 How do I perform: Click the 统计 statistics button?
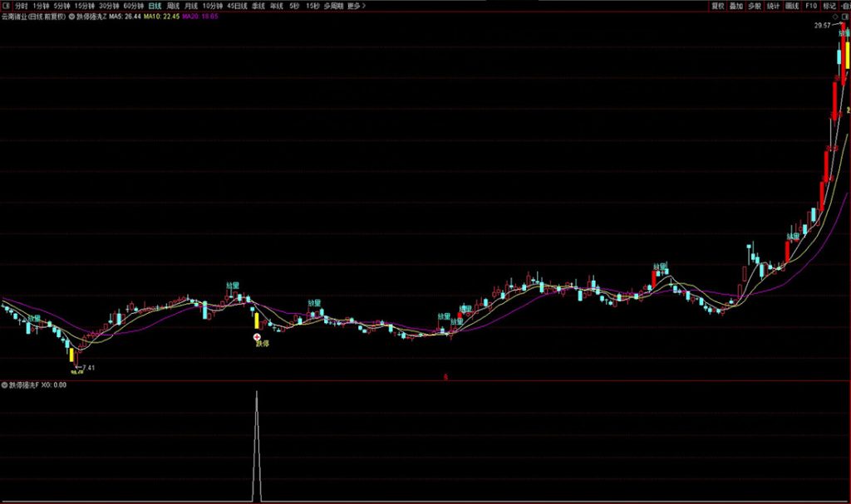[x=774, y=6]
